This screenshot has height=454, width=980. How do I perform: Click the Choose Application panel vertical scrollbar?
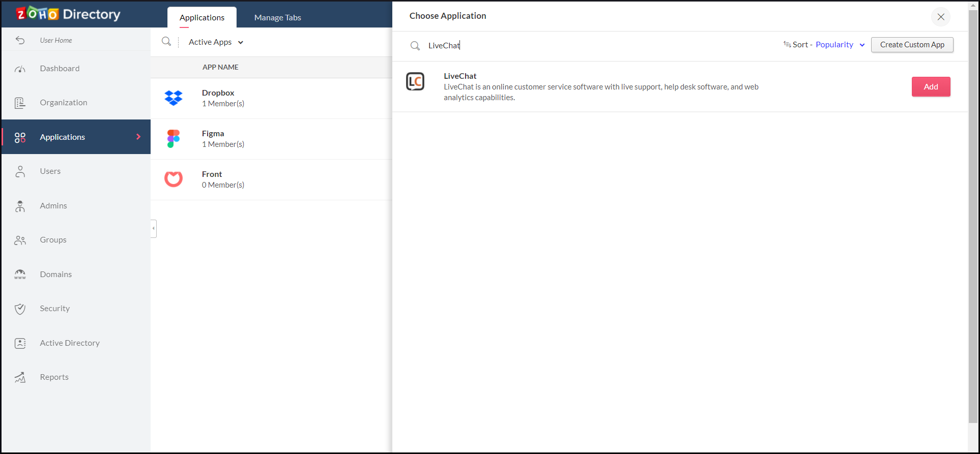tap(973, 216)
